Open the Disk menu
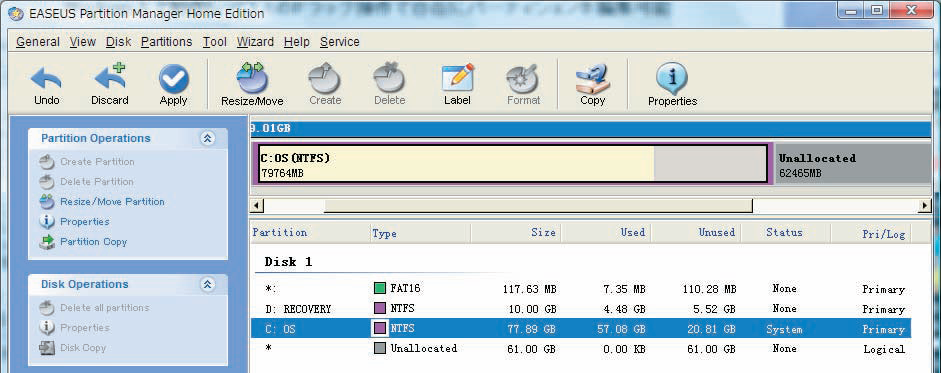The image size is (941, 373). pyautogui.click(x=118, y=42)
